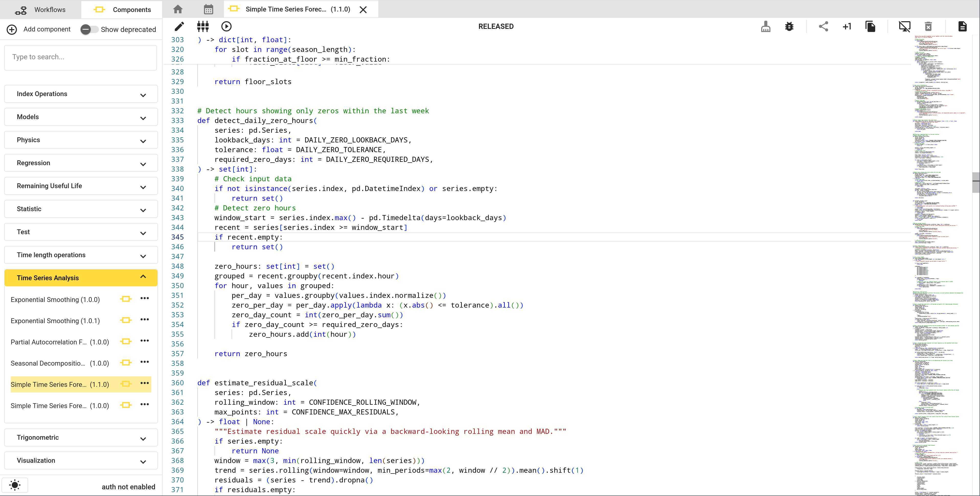Switch to the Workflows tab

[40, 9]
